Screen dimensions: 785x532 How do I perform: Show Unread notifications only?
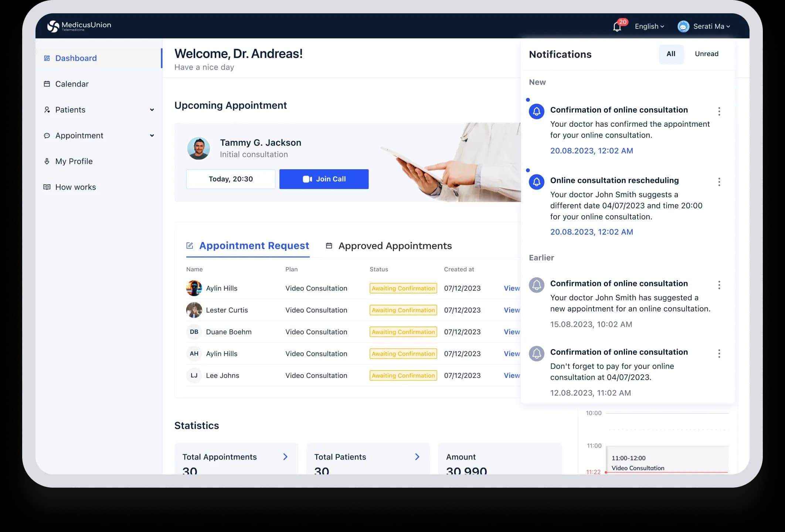tap(706, 54)
